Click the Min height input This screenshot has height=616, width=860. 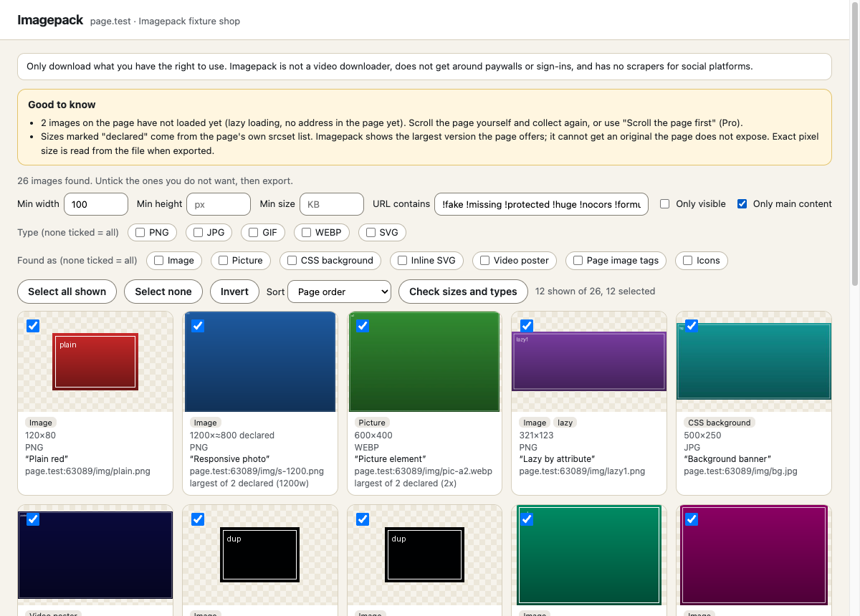click(219, 204)
